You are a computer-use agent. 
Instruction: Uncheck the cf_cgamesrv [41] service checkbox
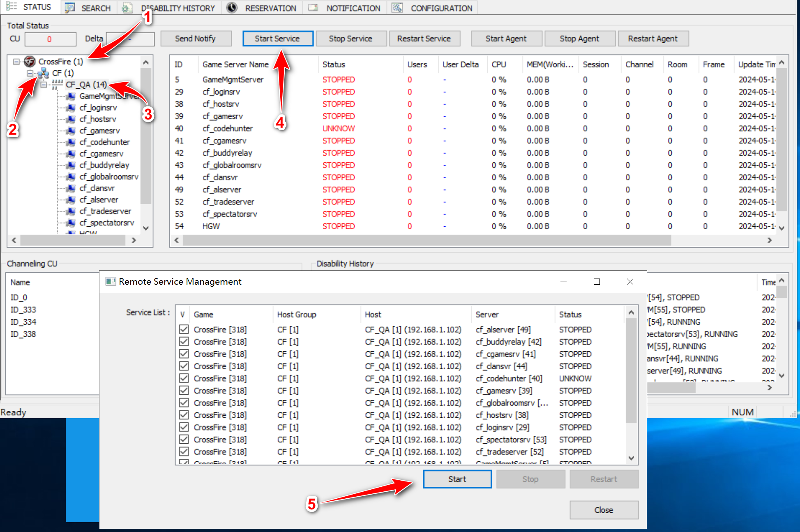point(184,354)
